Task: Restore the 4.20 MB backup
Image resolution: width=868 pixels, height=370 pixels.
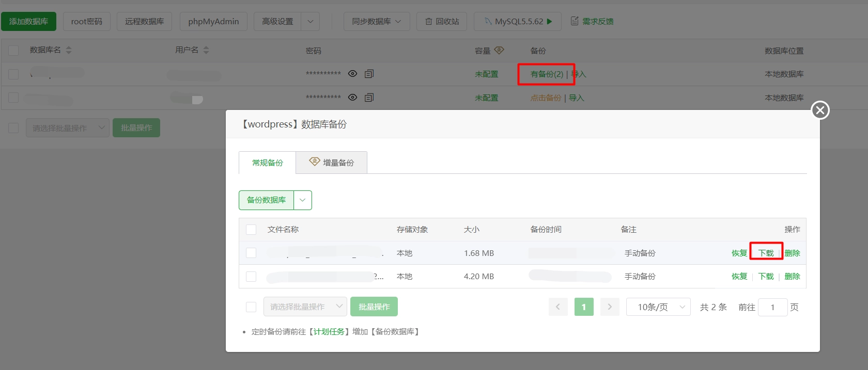Action: coord(739,276)
